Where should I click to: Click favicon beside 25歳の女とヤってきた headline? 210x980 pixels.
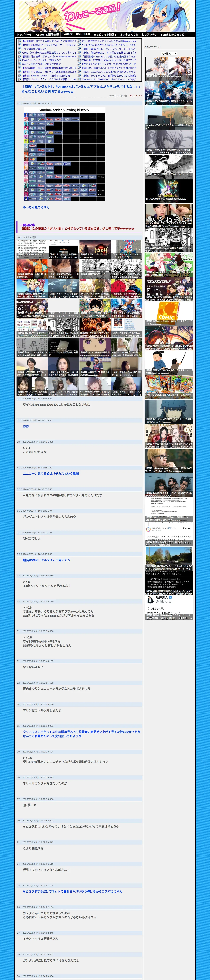[x=19, y=60]
